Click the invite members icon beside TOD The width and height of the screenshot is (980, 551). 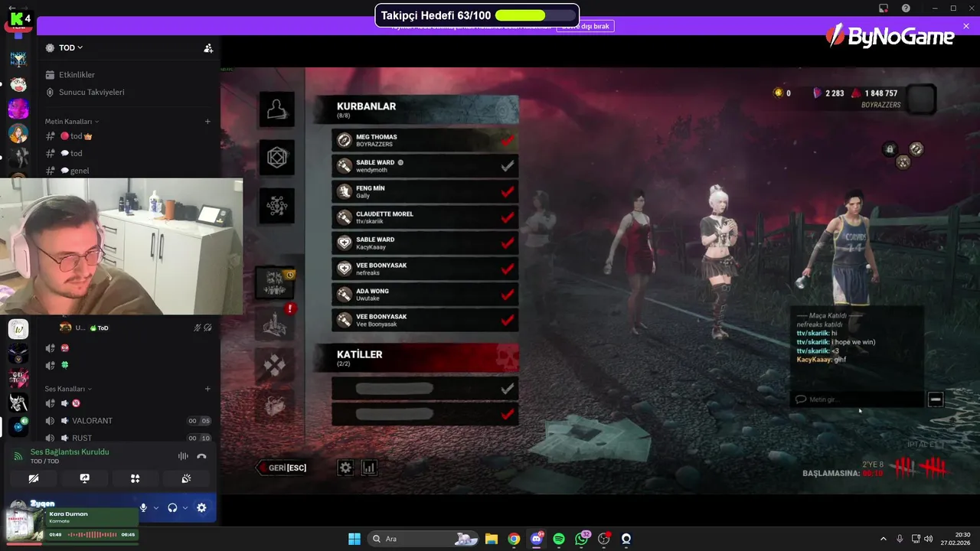208,47
